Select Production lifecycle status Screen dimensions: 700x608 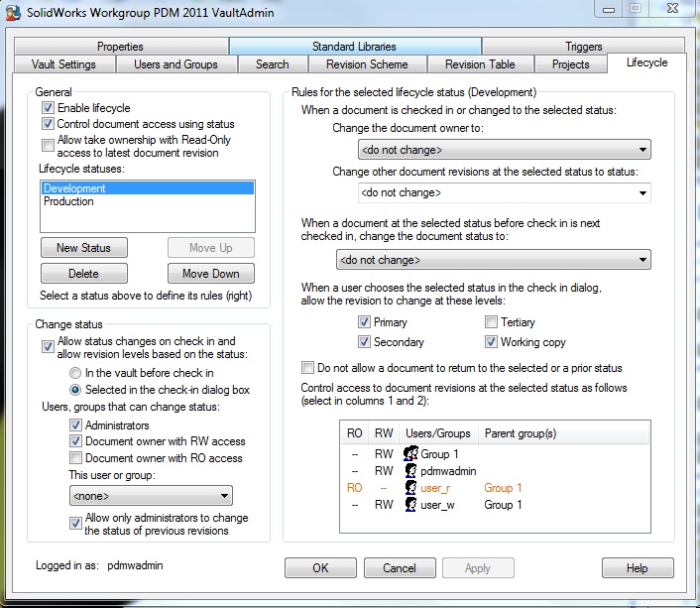[x=148, y=201]
